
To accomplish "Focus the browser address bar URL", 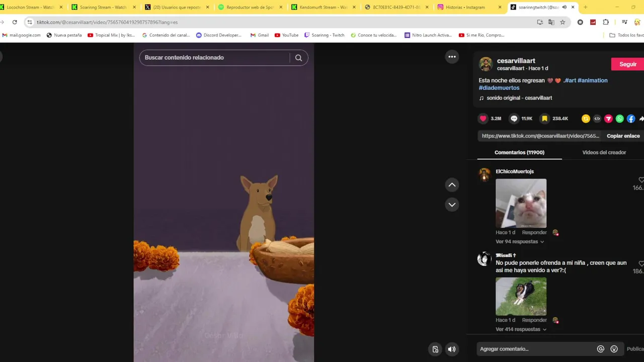I will coord(282,22).
